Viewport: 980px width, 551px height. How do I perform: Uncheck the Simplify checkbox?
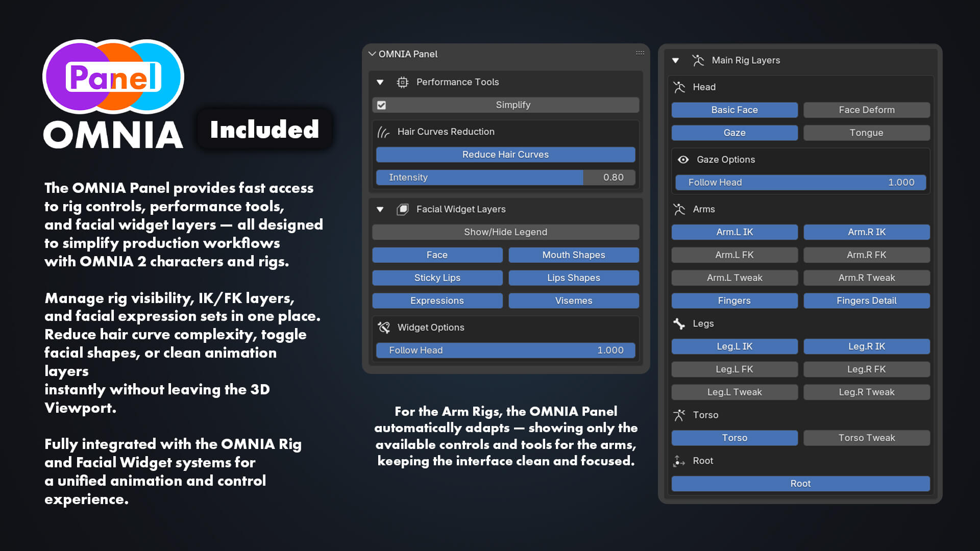pos(381,105)
